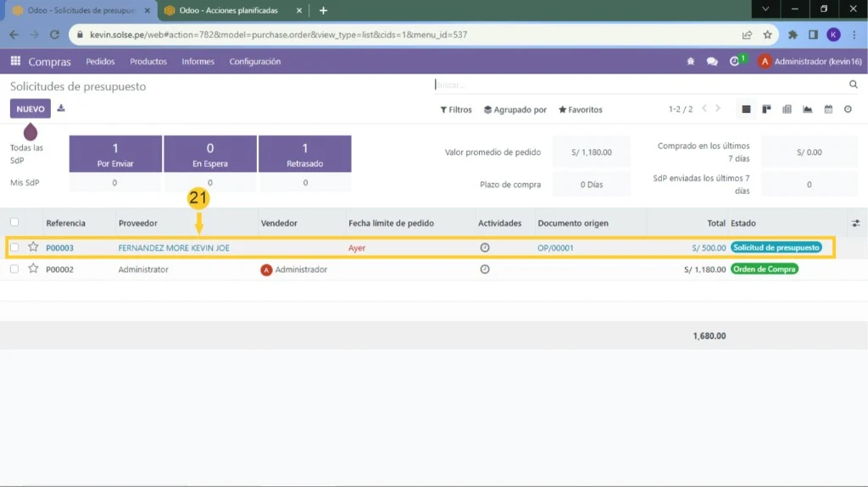
Task: Filter by the En Espera card
Action: (210, 154)
